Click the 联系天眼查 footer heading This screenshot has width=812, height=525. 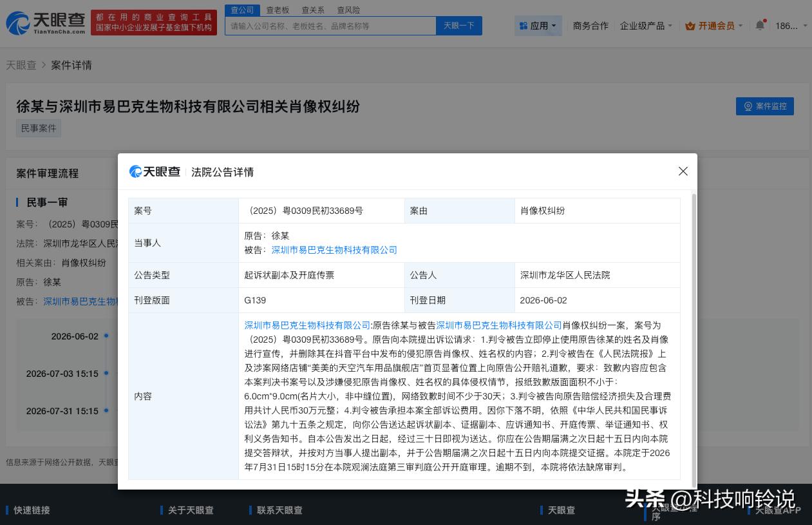pyautogui.click(x=279, y=510)
